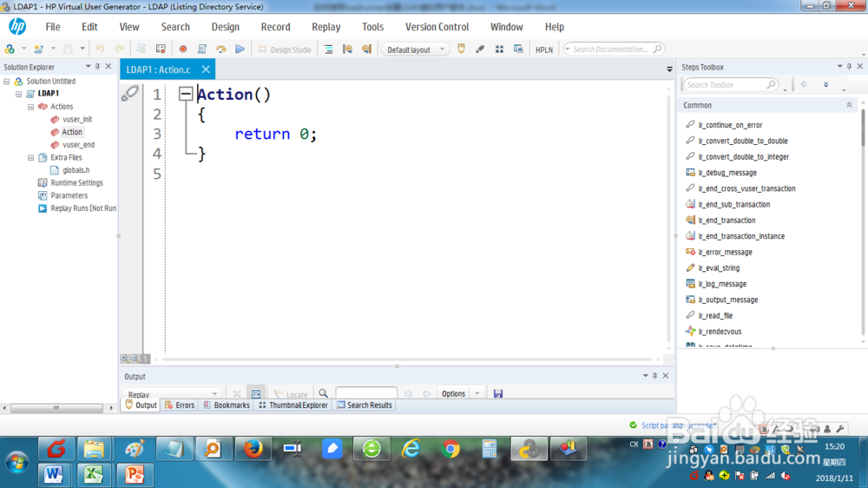This screenshot has width=868, height=488.
Task: Select lr_output_message step
Action: 728,300
